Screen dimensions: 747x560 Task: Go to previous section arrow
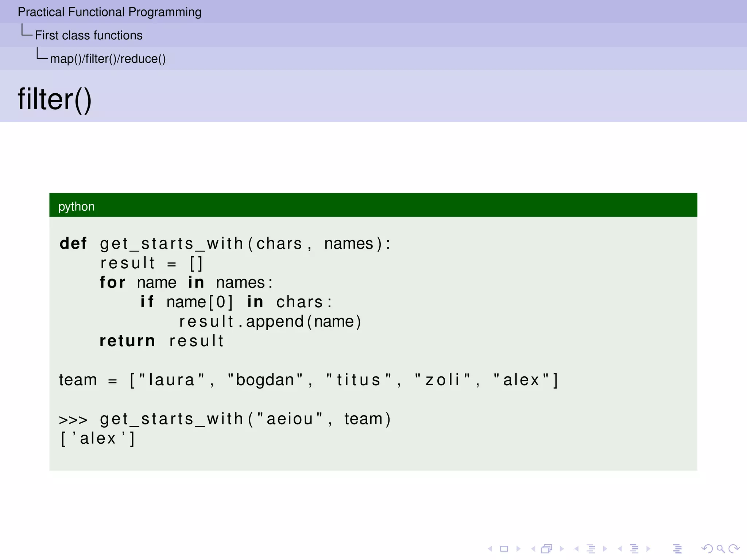coord(620,549)
